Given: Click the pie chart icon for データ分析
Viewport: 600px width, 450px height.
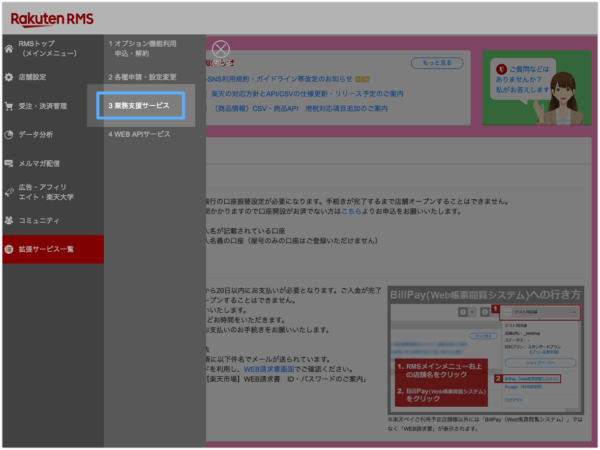Looking at the screenshot, I should pyautogui.click(x=9, y=135).
